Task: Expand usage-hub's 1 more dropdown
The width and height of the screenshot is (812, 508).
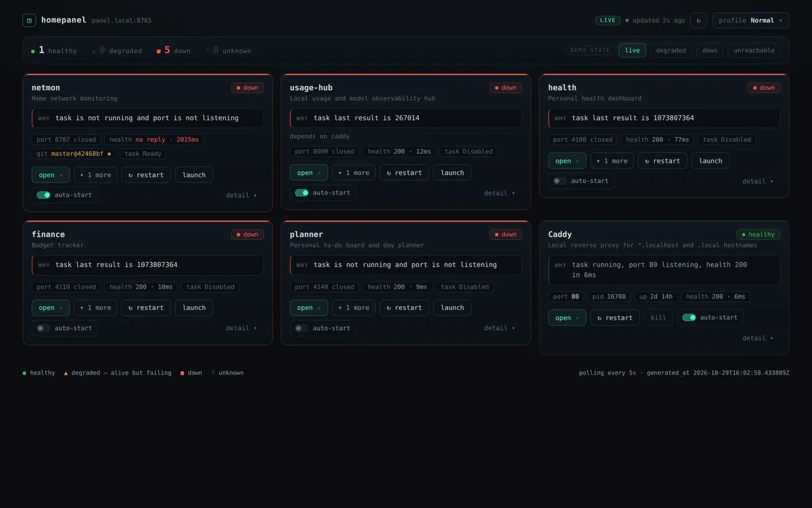Action: coord(354,173)
